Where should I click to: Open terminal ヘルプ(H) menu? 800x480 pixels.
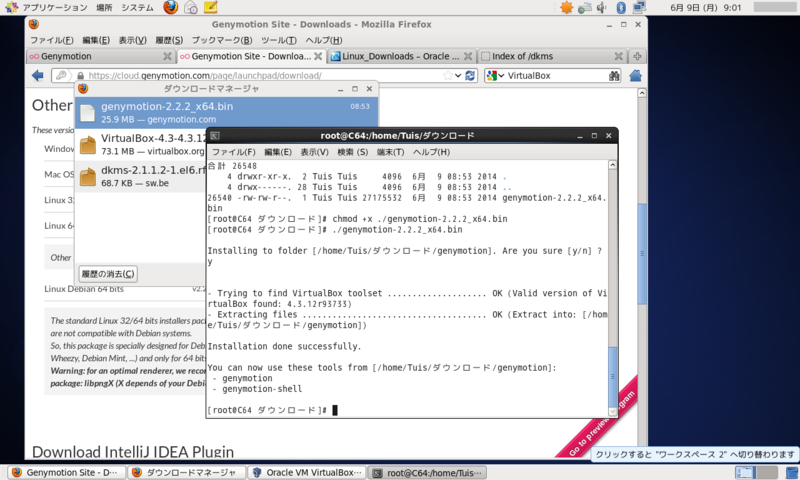tap(432, 152)
